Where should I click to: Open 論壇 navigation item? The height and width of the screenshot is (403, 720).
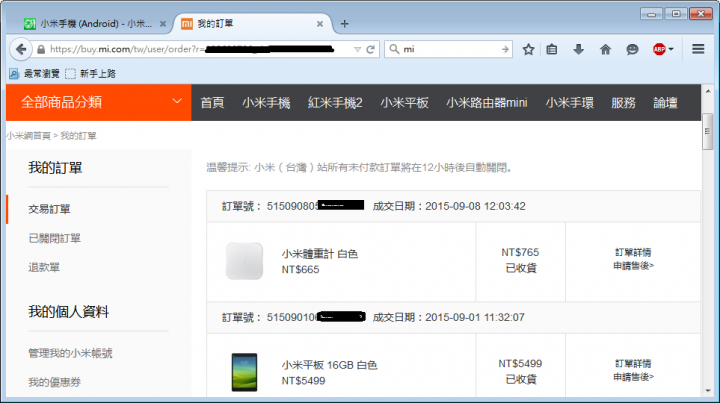(x=665, y=103)
